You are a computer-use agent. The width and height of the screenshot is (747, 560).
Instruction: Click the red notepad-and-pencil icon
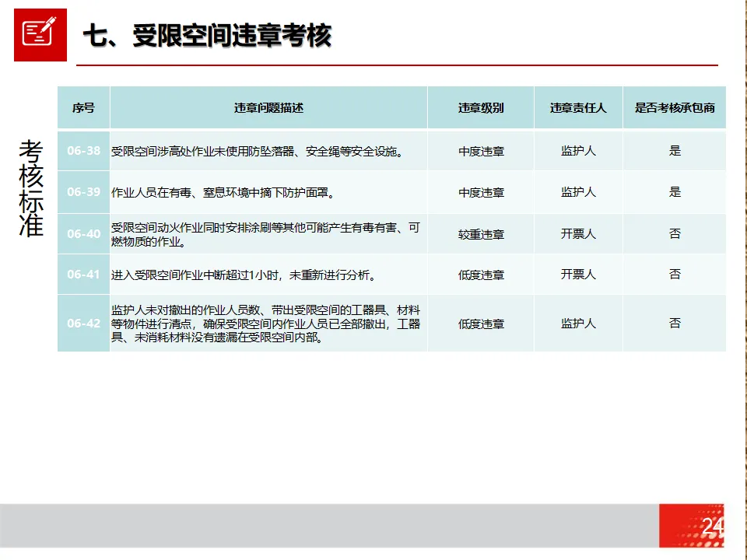(x=40, y=35)
